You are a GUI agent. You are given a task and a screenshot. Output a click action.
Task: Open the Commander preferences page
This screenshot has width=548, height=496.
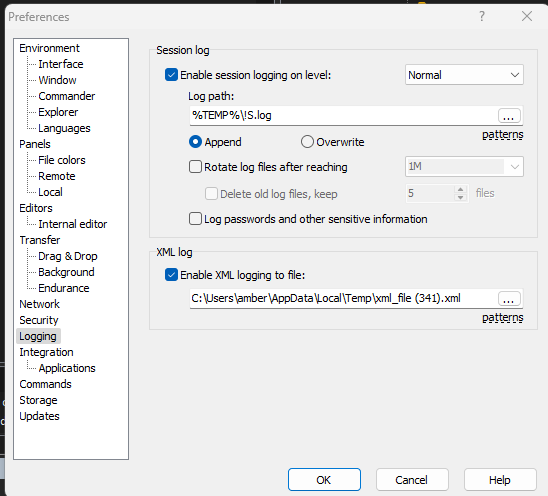[66, 96]
